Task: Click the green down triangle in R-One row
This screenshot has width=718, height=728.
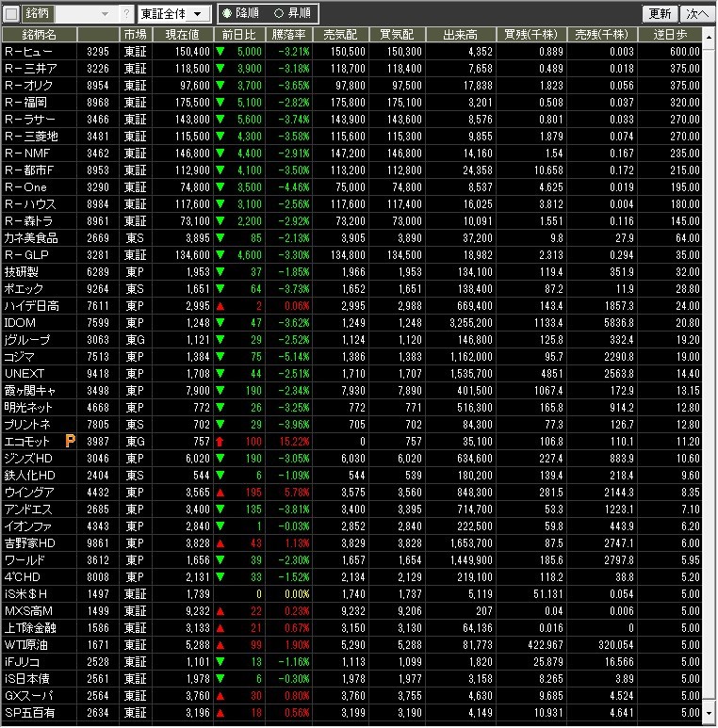Action: point(220,187)
